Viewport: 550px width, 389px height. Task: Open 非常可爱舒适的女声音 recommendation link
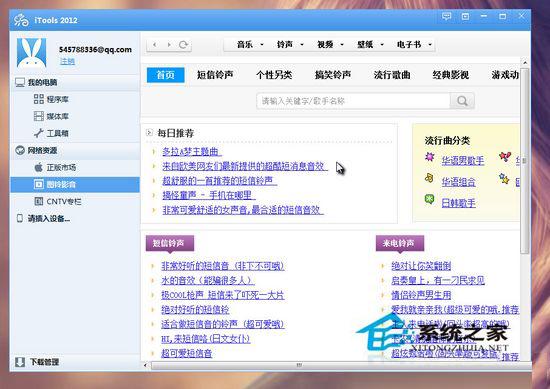click(x=243, y=210)
